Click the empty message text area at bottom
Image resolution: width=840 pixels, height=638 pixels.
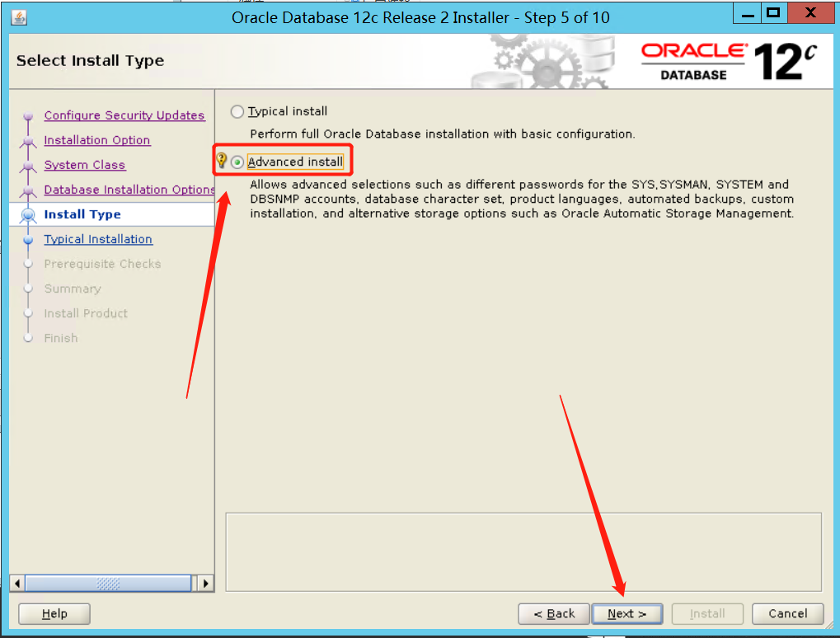pos(523,551)
